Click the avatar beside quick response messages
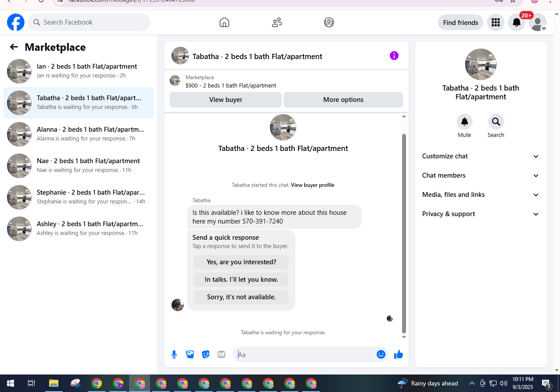The image size is (560, 392). [178, 305]
